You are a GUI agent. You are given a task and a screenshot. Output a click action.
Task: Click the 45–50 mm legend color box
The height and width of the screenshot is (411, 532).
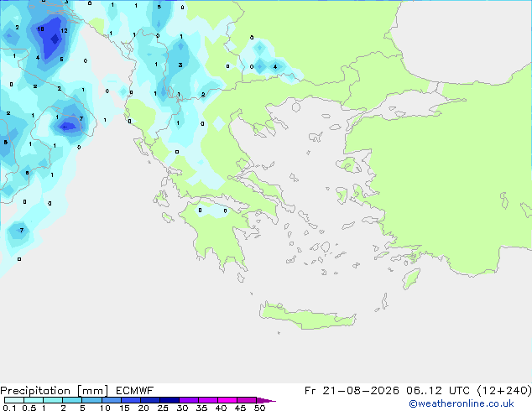247,400
